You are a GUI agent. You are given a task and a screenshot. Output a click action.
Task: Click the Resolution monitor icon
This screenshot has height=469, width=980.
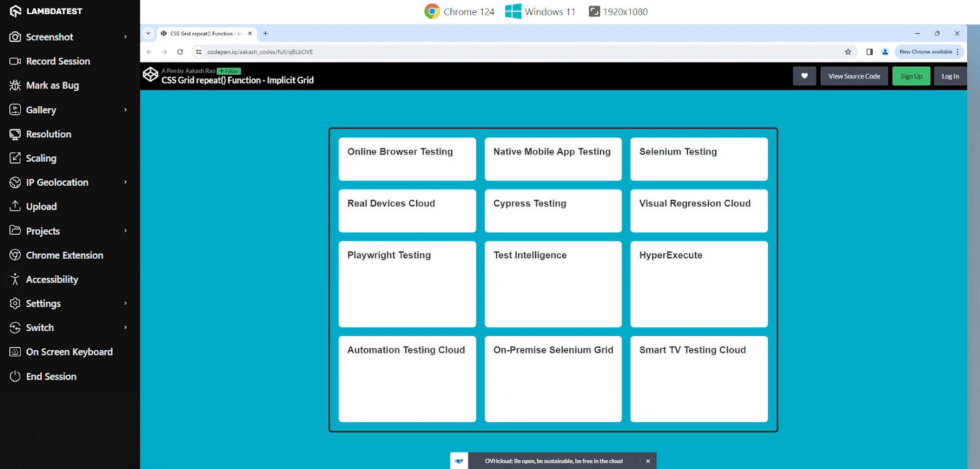pos(15,134)
